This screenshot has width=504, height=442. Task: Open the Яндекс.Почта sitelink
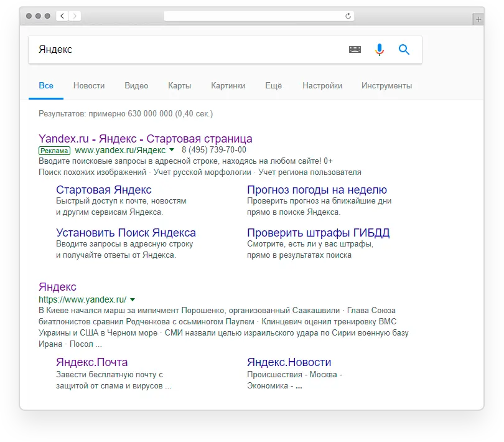(92, 362)
